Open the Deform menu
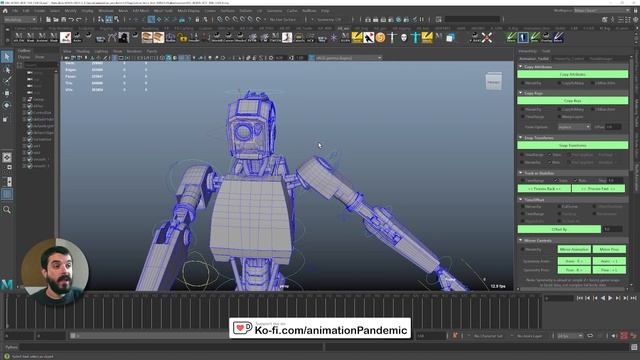640x360 pixels. tap(246, 11)
